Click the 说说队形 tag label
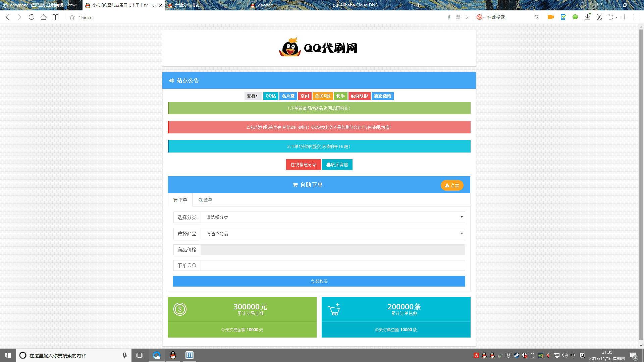Image resolution: width=644 pixels, height=362 pixels. [359, 96]
